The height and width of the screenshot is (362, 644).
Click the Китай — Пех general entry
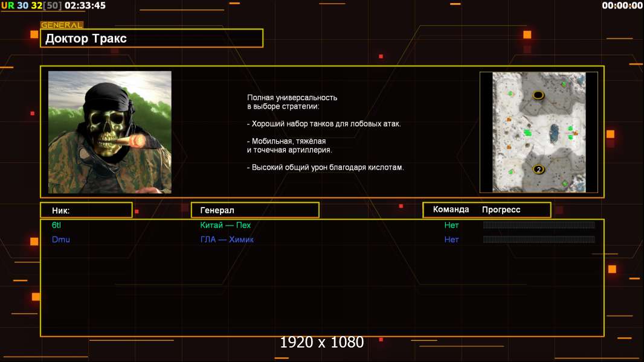pyautogui.click(x=225, y=225)
